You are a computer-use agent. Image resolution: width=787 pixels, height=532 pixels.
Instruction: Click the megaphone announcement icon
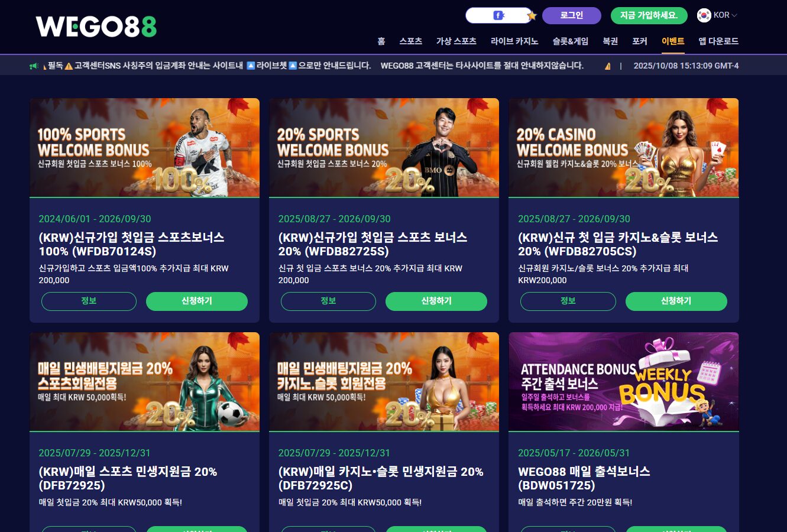click(34, 66)
